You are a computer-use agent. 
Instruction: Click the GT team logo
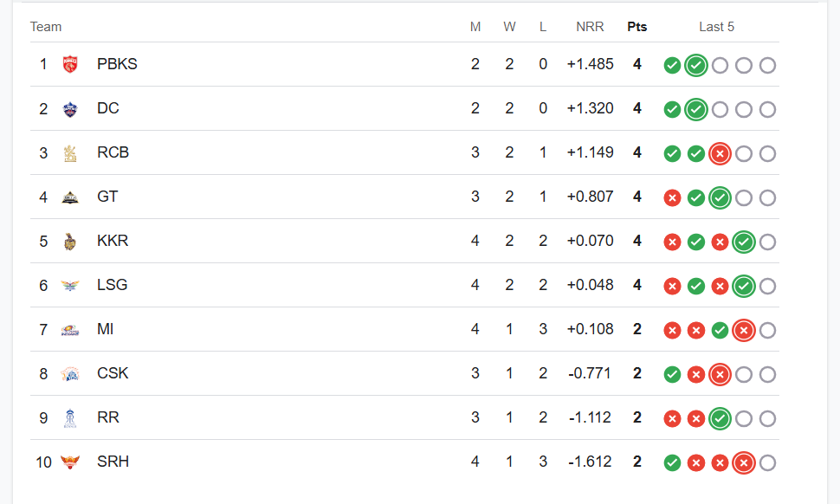coord(70,197)
